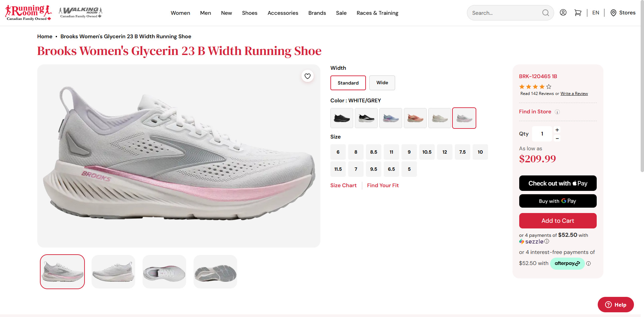Open the Accessories menu
644x317 pixels.
[x=283, y=13]
